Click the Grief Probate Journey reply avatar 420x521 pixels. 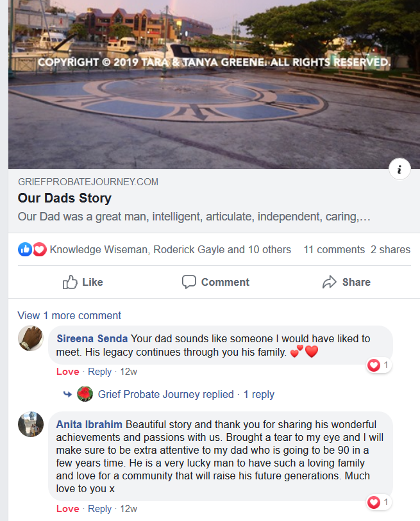(x=85, y=394)
